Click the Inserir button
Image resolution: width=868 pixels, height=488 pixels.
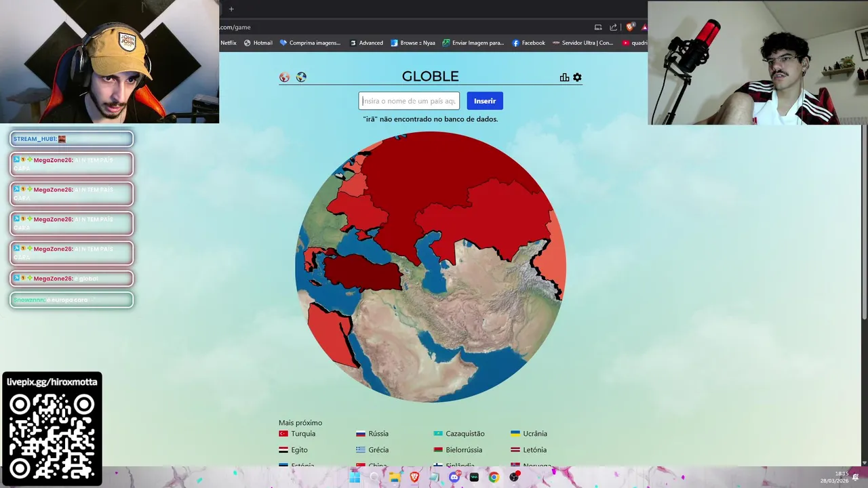click(485, 101)
